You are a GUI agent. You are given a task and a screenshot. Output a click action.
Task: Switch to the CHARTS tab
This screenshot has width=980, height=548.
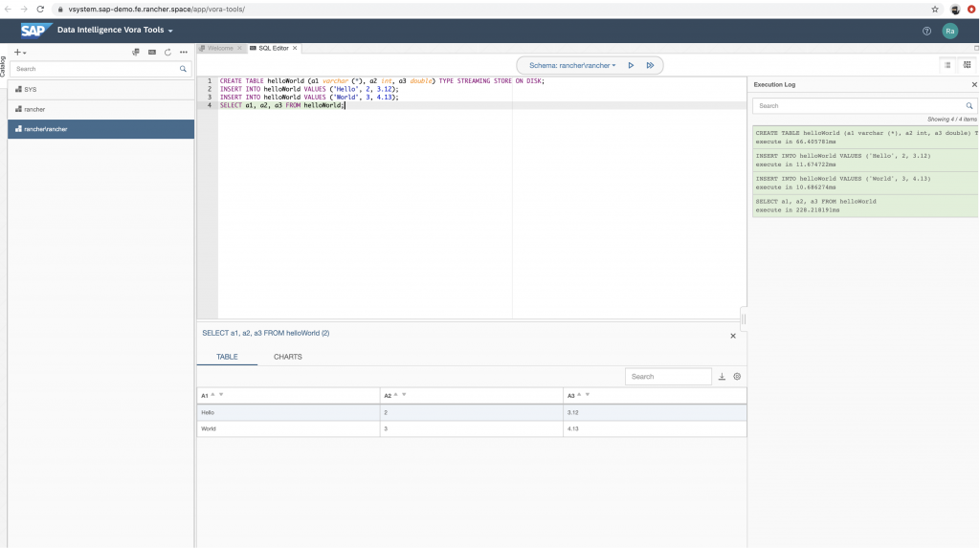coord(287,357)
